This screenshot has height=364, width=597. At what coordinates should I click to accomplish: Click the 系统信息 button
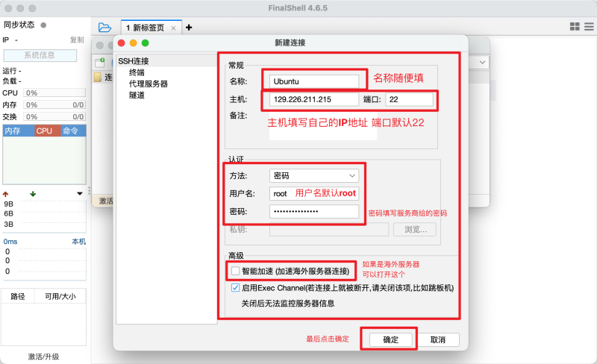pos(40,55)
